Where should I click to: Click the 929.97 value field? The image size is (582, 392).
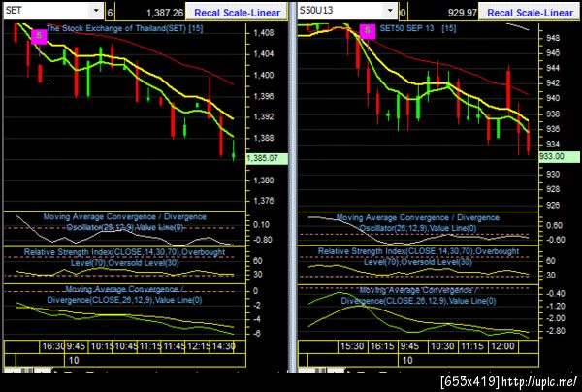coord(441,13)
